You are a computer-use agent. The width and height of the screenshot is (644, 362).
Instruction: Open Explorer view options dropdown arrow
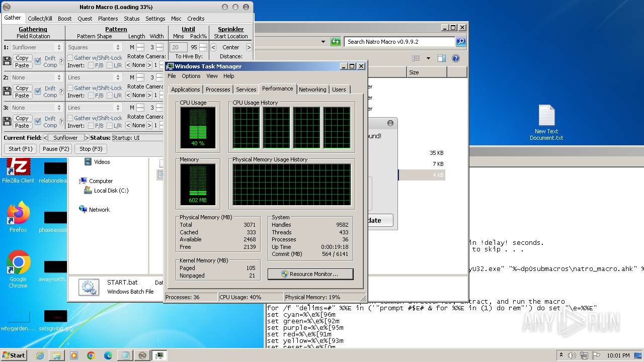[x=428, y=58]
